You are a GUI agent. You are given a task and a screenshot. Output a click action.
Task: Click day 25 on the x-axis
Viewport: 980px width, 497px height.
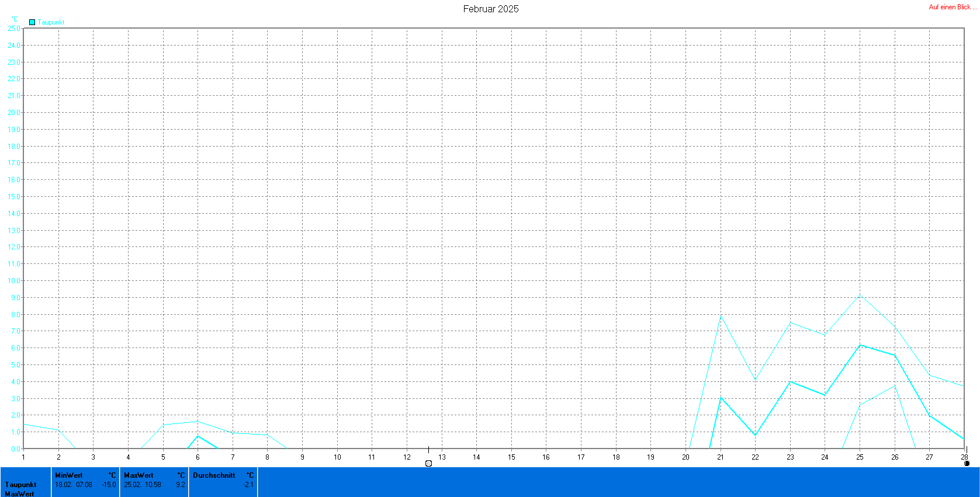point(860,457)
